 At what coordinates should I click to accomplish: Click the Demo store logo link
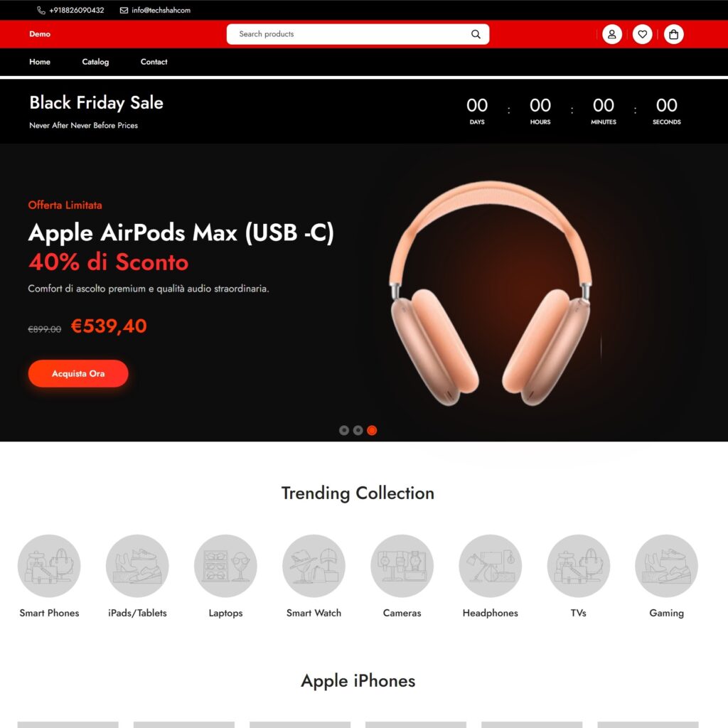coord(40,34)
